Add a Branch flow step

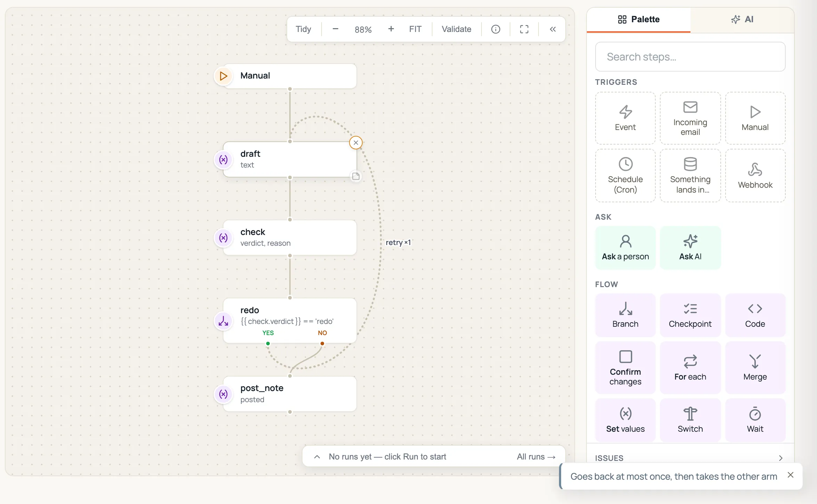tap(625, 315)
